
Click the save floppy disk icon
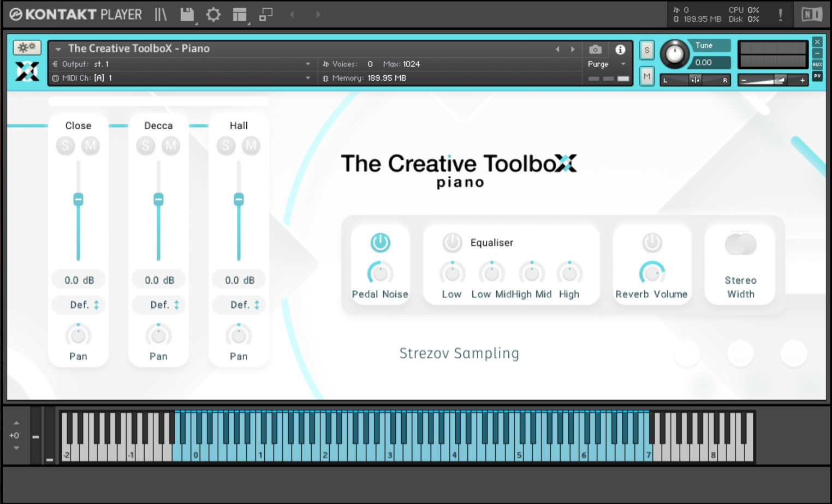click(187, 15)
